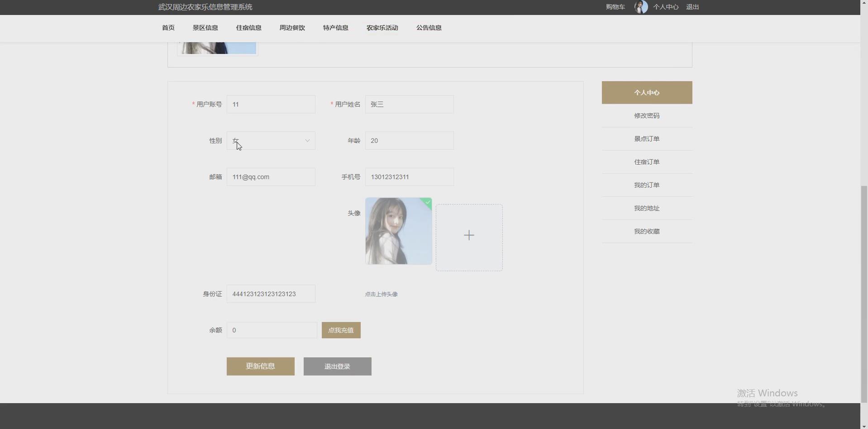This screenshot has width=868, height=429.
Task: Click the user avatar in the top bar
Action: click(x=640, y=7)
